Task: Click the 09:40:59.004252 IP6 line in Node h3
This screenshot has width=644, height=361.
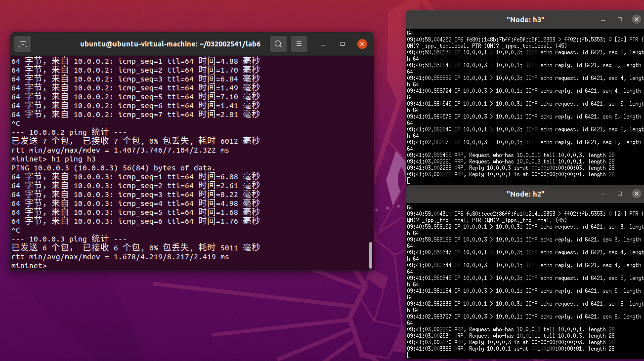Action: [525, 42]
